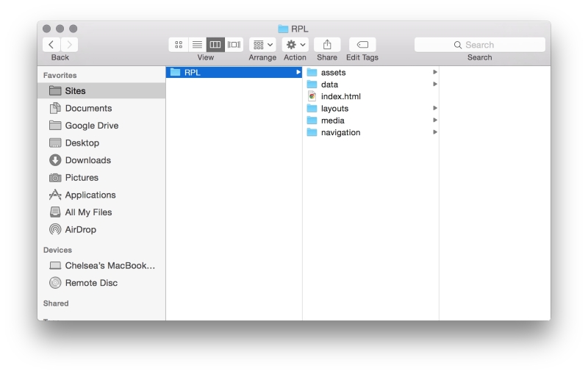Click the Sites folder icon
This screenshot has width=588, height=374.
click(55, 90)
